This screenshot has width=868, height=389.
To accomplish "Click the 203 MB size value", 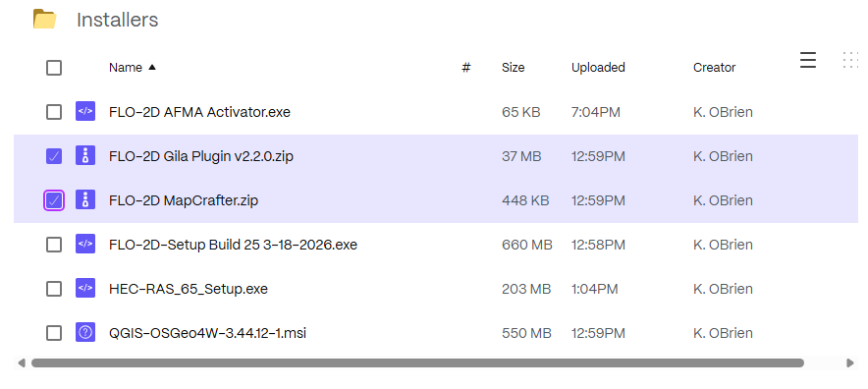I will (526, 289).
